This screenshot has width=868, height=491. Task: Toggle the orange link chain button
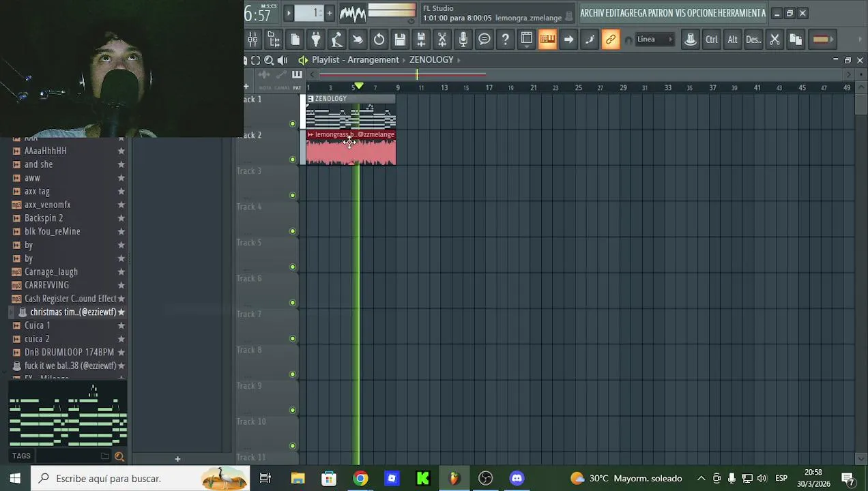coord(611,40)
